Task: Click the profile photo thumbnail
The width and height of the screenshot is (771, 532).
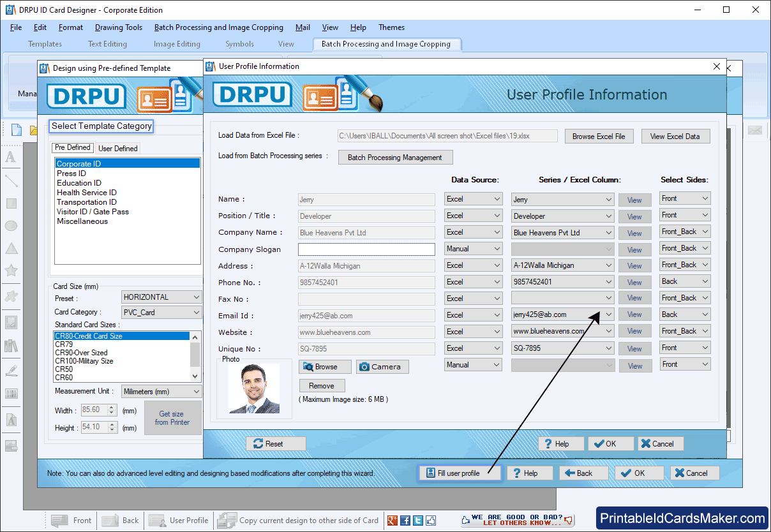Action: pos(254,388)
